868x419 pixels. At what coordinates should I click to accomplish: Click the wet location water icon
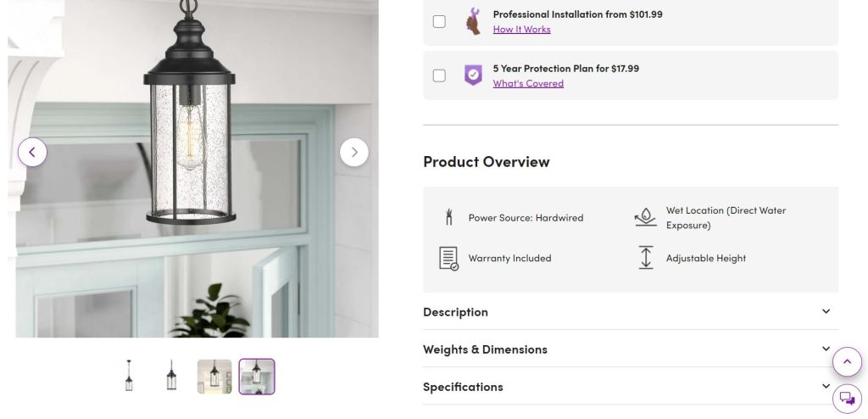[646, 217]
